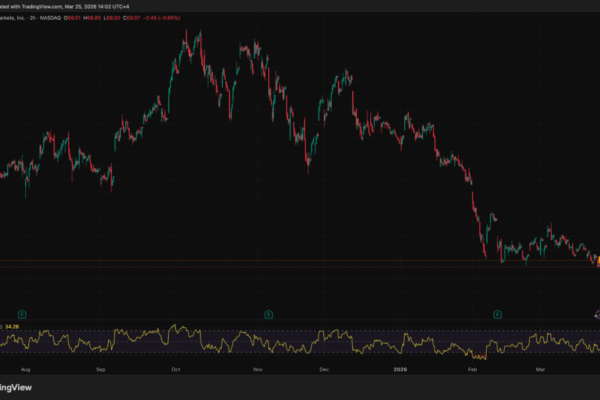Image resolution: width=600 pixels, height=400 pixels.
Task: Click the Aug label on time axis
Action: click(24, 368)
